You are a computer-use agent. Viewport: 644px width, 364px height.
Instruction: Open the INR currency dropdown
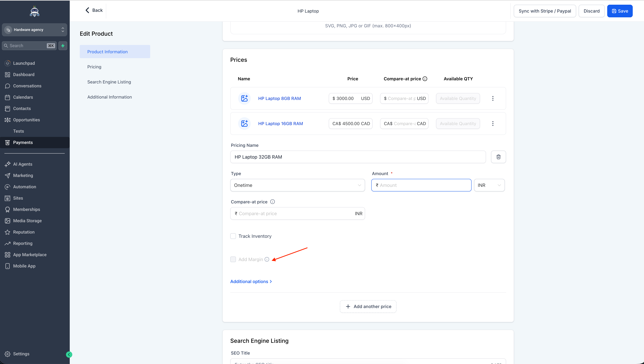[489, 185]
